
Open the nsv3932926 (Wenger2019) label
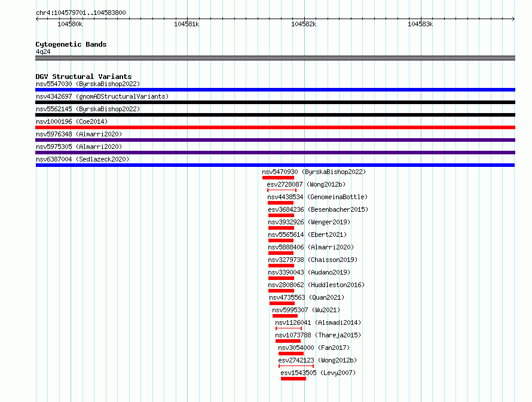click(x=309, y=222)
